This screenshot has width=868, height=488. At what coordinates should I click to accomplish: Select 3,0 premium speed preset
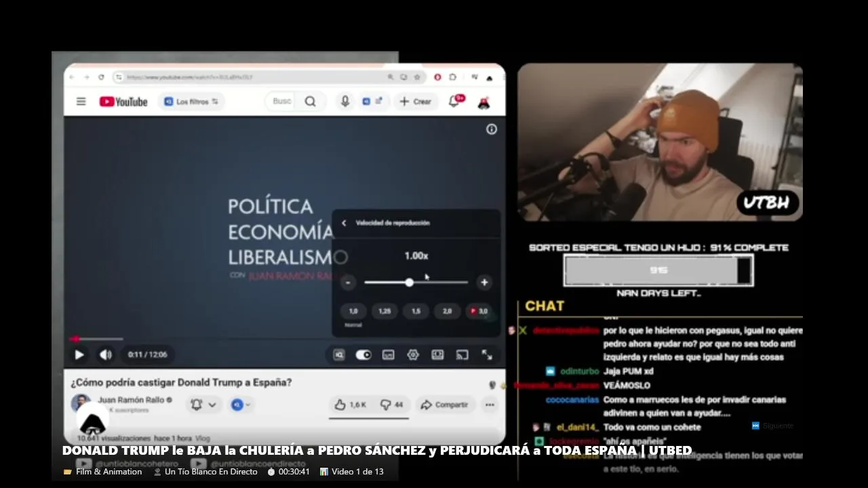479,311
